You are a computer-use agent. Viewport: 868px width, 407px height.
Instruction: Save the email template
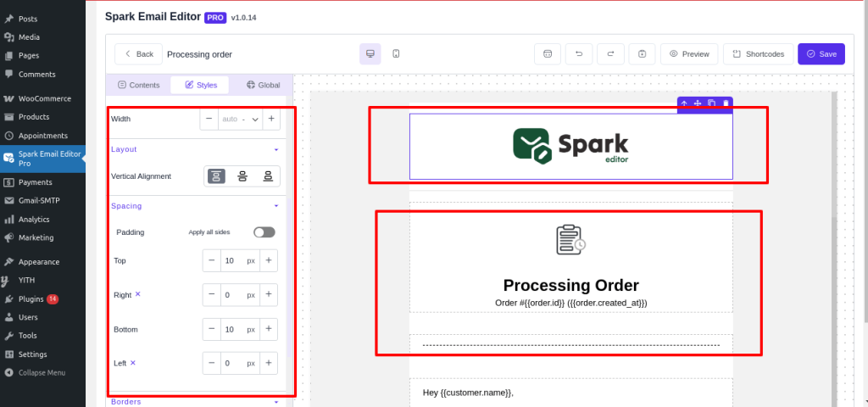point(821,53)
